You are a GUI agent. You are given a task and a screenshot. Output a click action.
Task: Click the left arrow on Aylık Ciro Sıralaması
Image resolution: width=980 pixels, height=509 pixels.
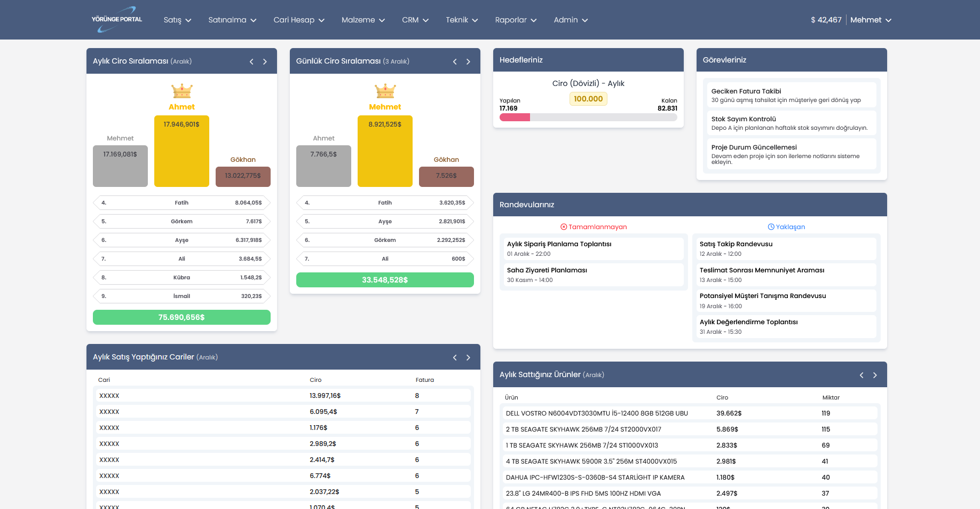click(x=251, y=61)
